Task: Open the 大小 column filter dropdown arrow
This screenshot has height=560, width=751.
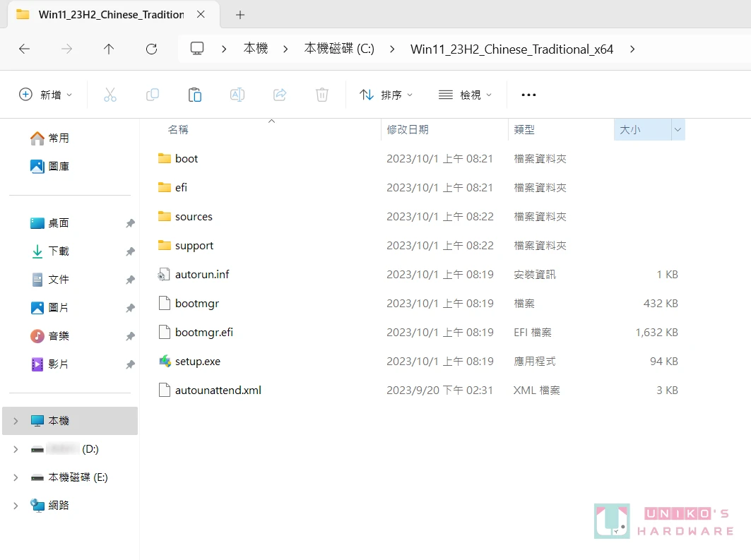Action: 678,130
